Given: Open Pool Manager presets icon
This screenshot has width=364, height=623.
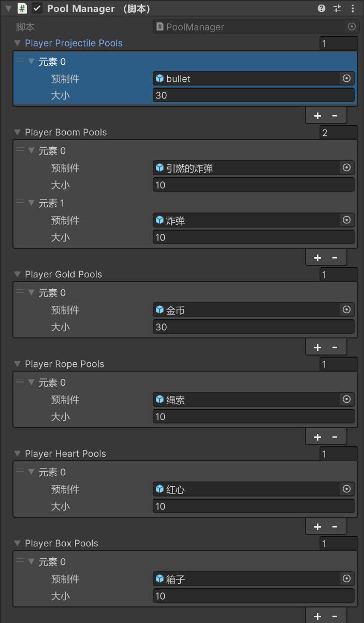Looking at the screenshot, I should pyautogui.click(x=337, y=8).
